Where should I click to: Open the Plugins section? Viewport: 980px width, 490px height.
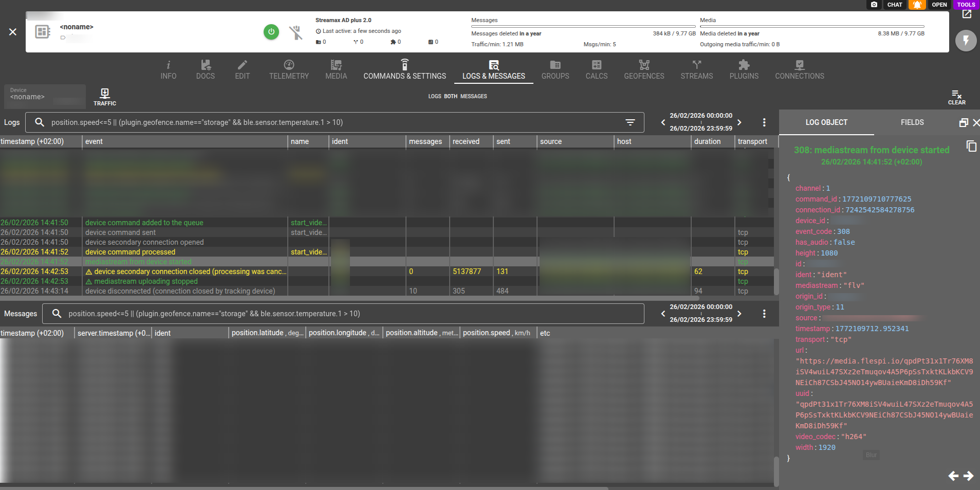point(744,69)
